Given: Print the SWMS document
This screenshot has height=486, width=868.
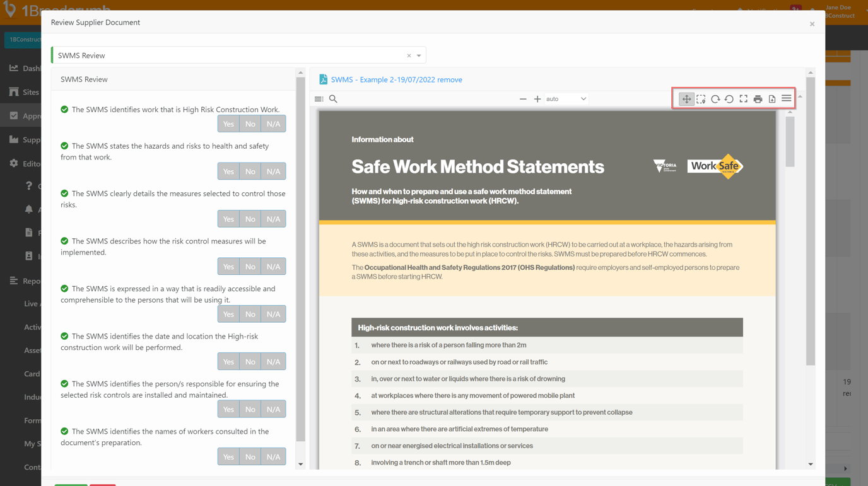Looking at the screenshot, I should (x=758, y=99).
